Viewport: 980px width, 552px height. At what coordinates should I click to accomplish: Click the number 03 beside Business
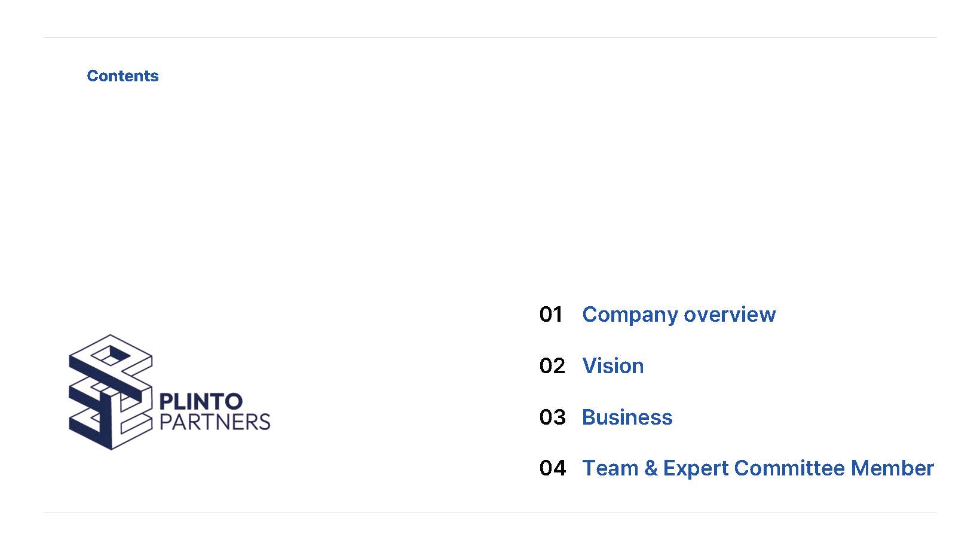[x=552, y=417]
